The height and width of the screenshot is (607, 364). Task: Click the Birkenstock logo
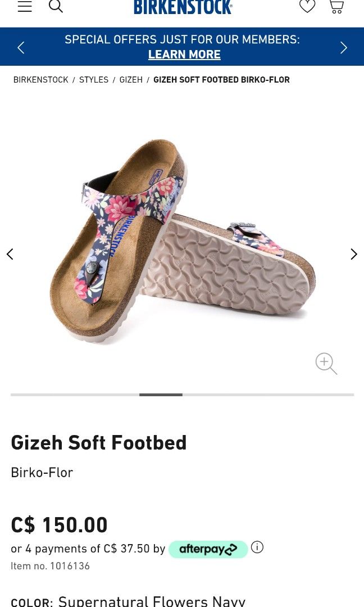pos(183,7)
